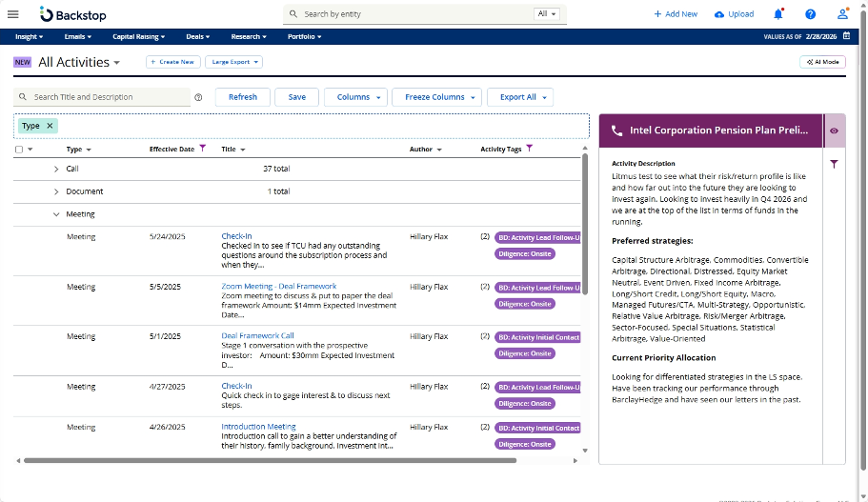868x502 pixels.
Task: Click the Activity Tags filter funnel
Action: click(529, 149)
